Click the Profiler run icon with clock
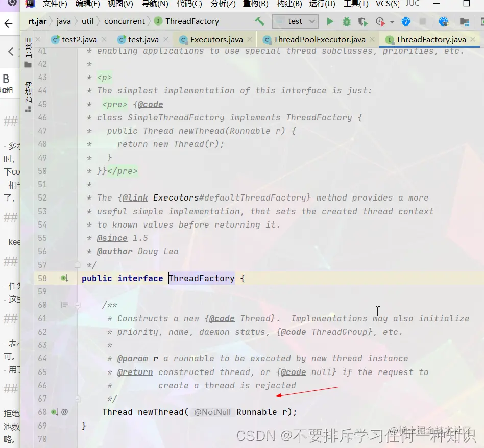Viewport: 484px width, 448px height. 380,21
